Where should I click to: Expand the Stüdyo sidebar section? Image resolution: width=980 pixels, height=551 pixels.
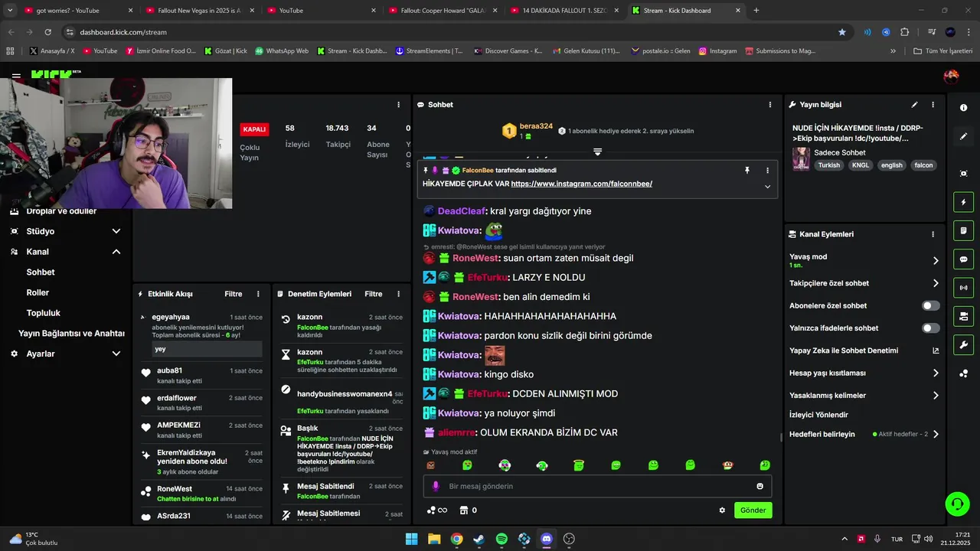click(116, 231)
